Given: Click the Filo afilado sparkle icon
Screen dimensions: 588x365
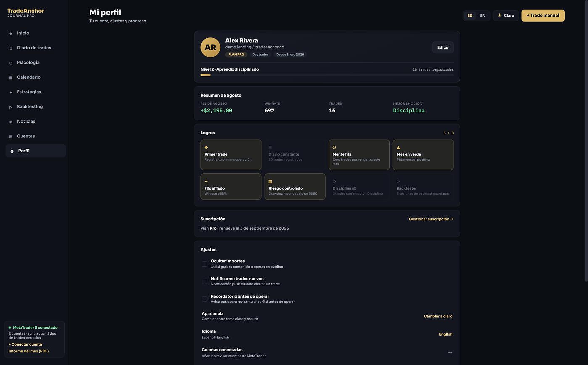Looking at the screenshot, I should (x=206, y=181).
